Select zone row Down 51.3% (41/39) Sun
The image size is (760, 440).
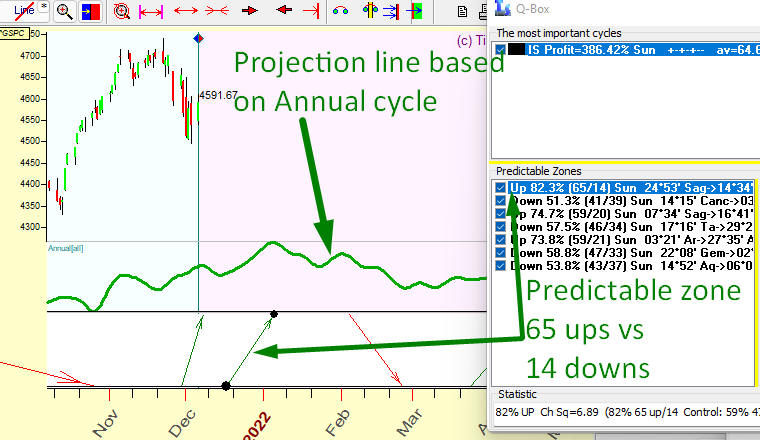pos(632,201)
